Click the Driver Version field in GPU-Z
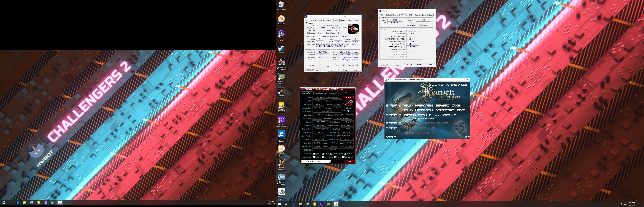 (333, 136)
